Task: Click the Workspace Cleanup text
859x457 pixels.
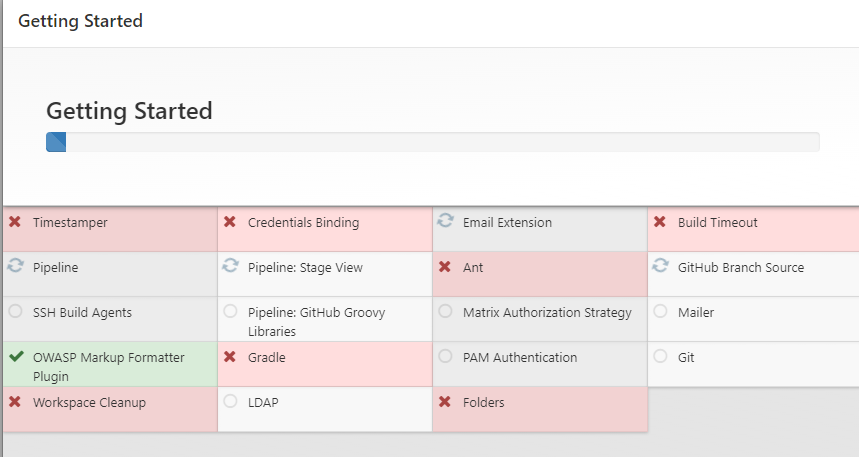Action: [89, 402]
